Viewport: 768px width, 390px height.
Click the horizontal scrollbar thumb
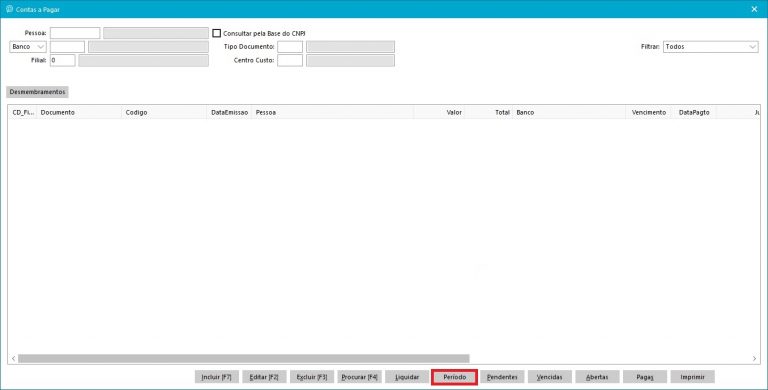click(243, 359)
